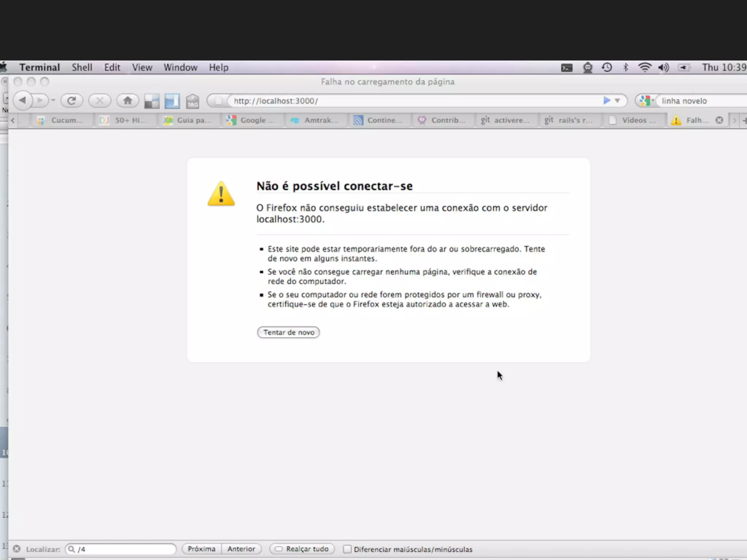Screen dimensions: 747x560
Task: Click the Home toolbar icon
Action: click(x=127, y=100)
